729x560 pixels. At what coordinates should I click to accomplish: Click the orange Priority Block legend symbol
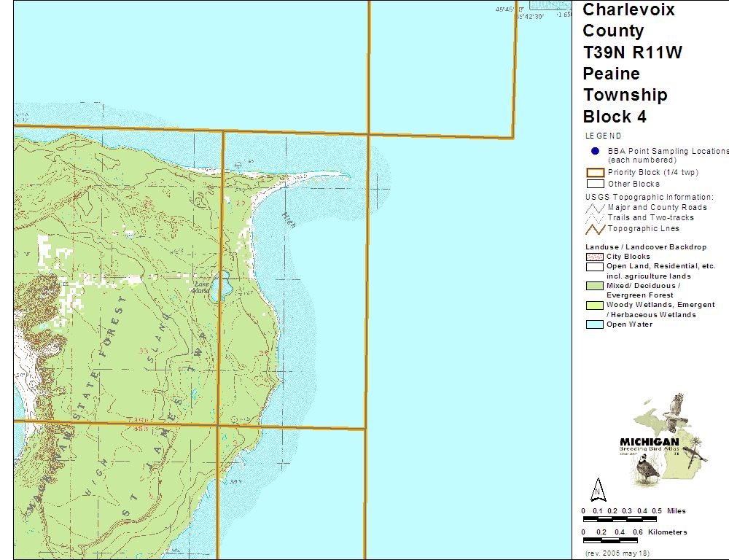(x=595, y=173)
